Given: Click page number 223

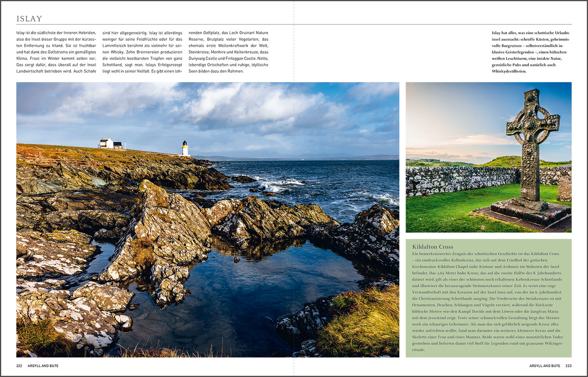Looking at the screenshot, I should [x=568, y=366].
